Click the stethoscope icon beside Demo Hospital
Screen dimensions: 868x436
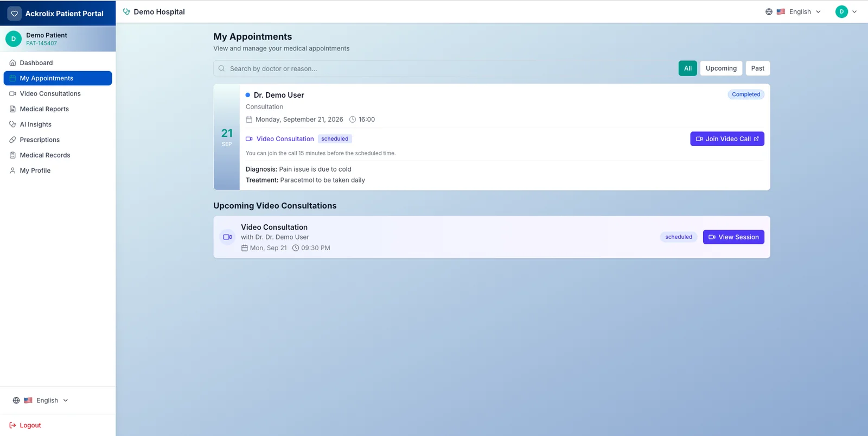pyautogui.click(x=126, y=11)
